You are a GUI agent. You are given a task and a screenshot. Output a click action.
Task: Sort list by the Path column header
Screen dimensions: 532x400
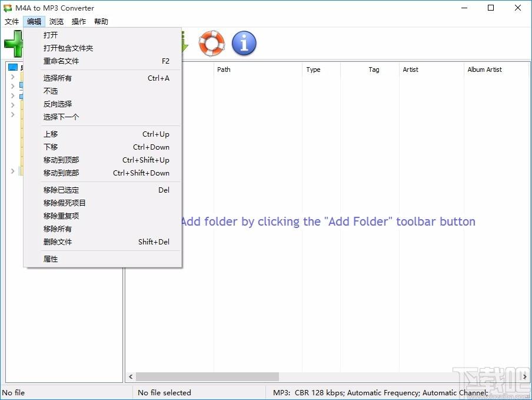pyautogui.click(x=258, y=70)
